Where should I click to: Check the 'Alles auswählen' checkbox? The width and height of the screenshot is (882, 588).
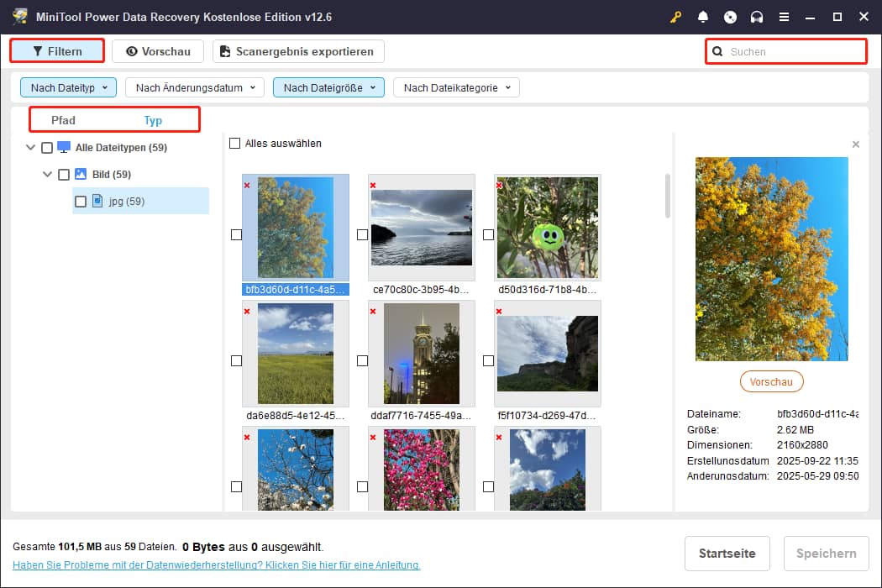tap(235, 144)
